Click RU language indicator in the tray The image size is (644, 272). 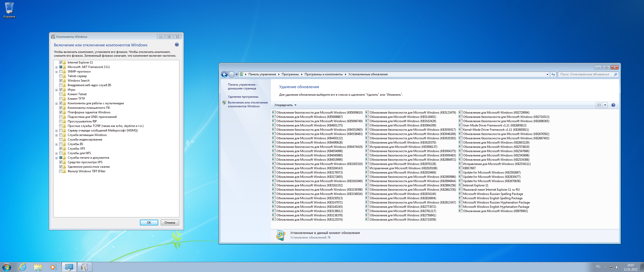(598, 266)
